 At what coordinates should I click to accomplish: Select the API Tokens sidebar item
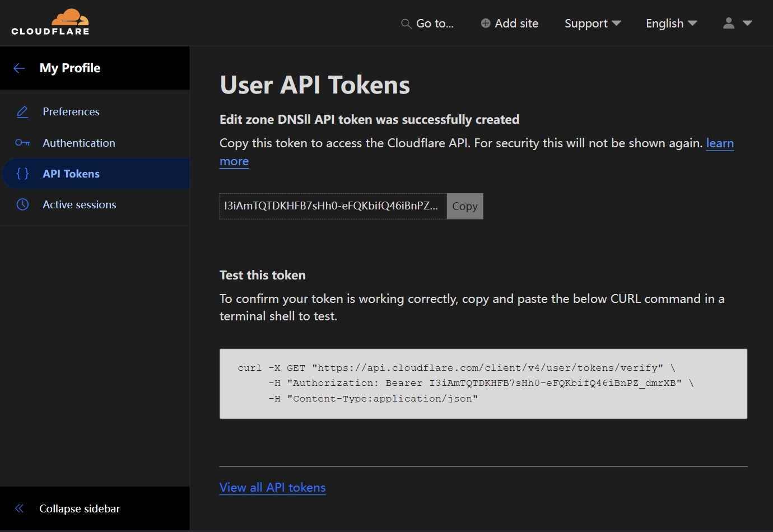coord(96,174)
